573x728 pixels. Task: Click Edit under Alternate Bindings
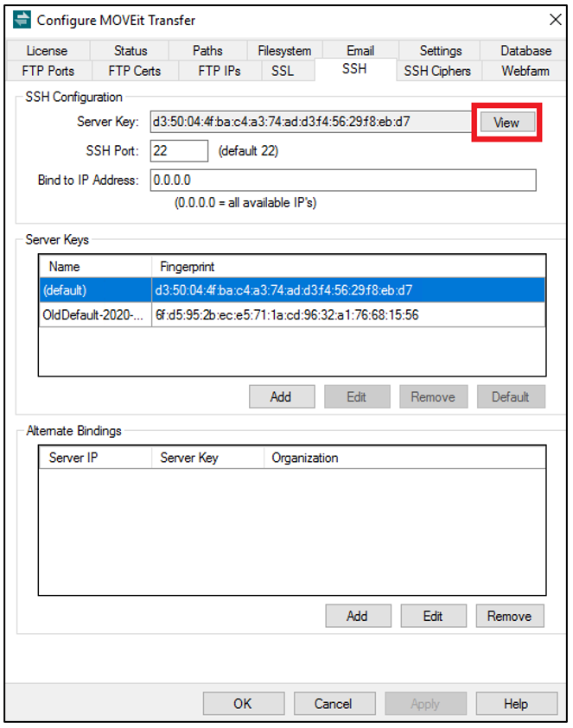coord(433,616)
